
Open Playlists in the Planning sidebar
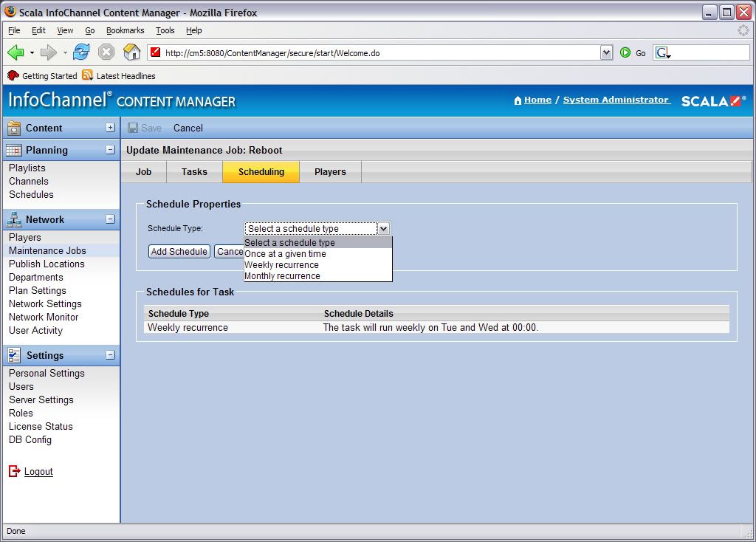27,168
